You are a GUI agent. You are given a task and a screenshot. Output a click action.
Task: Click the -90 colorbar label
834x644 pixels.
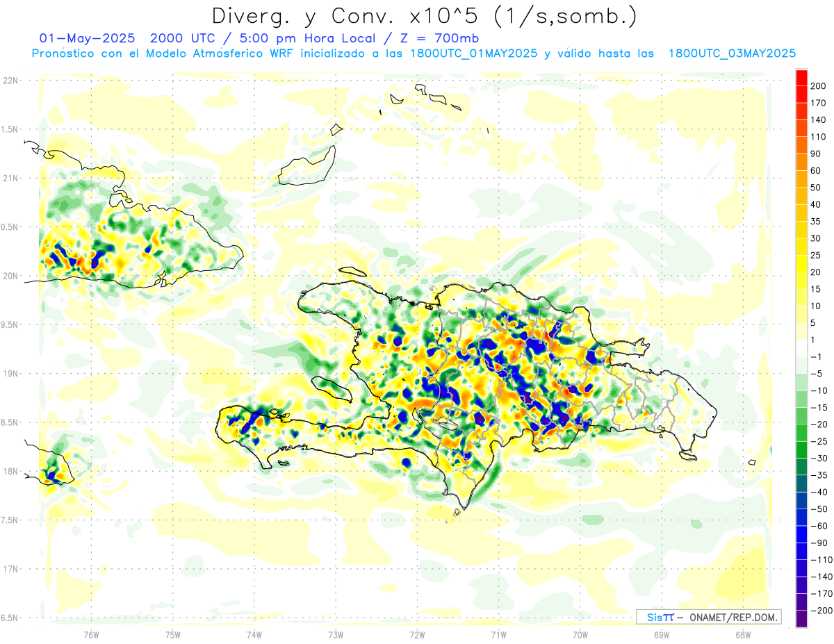[821, 543]
